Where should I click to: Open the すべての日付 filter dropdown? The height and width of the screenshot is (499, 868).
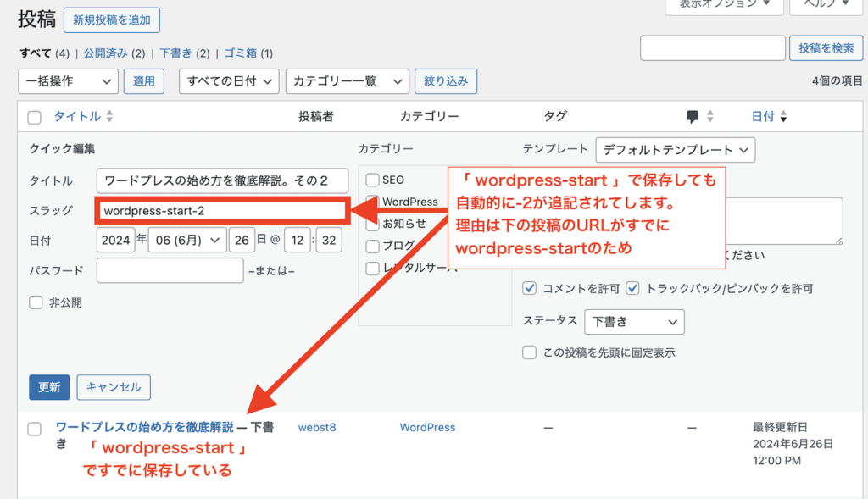[227, 81]
